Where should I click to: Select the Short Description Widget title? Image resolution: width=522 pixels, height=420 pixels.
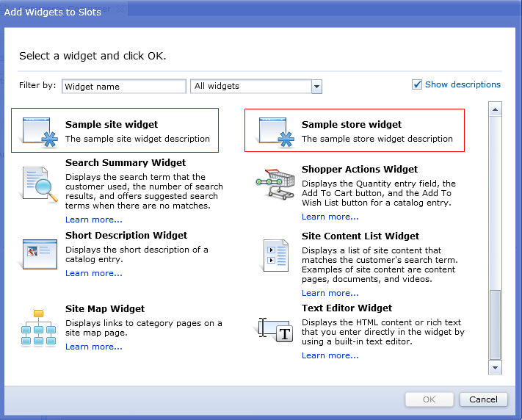[x=126, y=236]
